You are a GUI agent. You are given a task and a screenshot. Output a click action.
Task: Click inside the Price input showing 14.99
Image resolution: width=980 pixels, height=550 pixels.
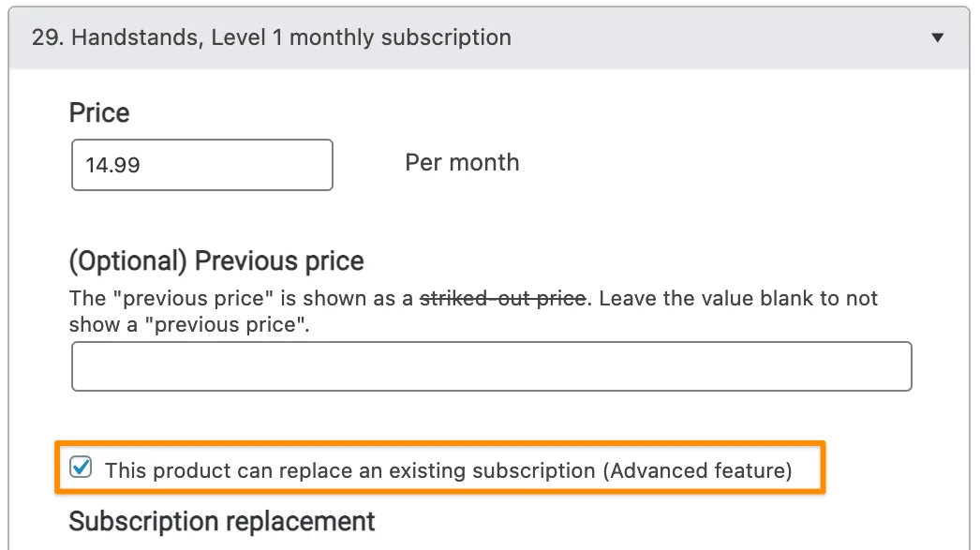pos(201,165)
